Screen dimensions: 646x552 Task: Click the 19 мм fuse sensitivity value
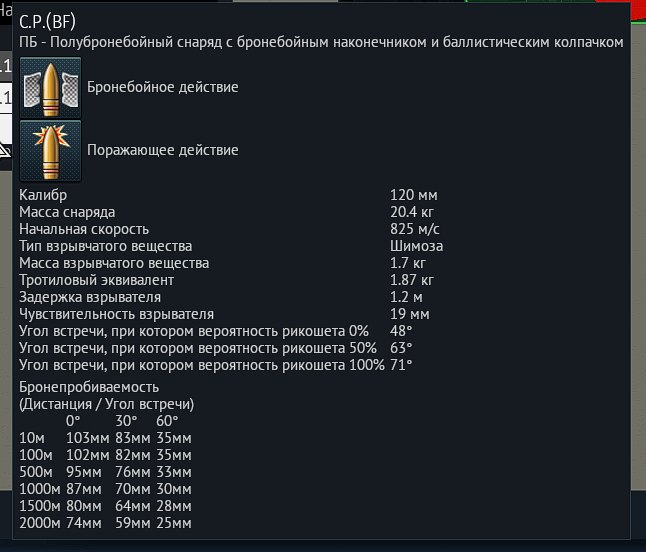[x=410, y=314]
